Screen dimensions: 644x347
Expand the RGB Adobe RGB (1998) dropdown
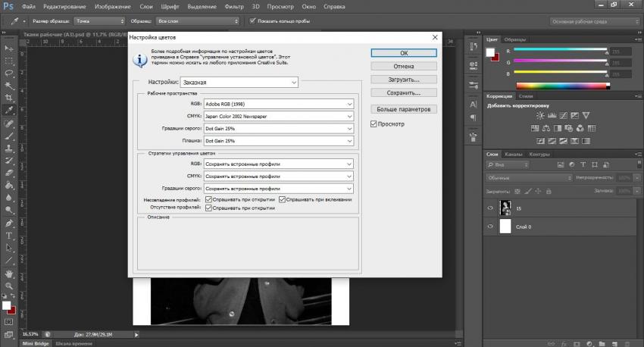tap(278, 103)
